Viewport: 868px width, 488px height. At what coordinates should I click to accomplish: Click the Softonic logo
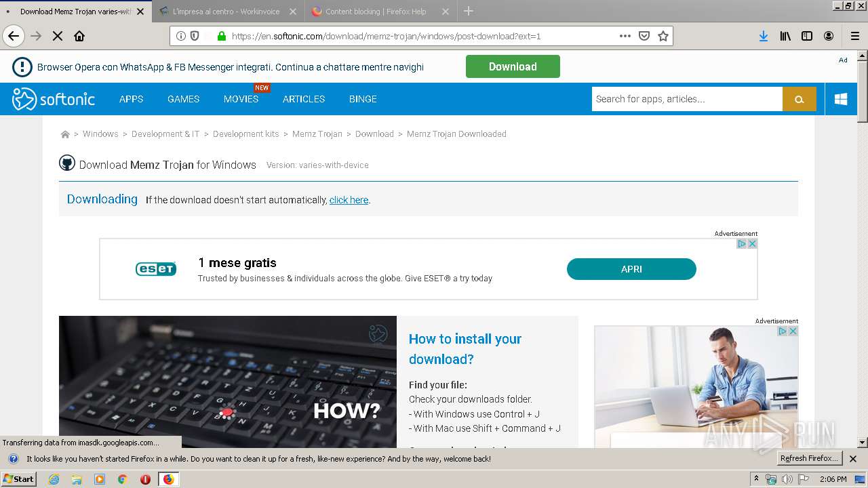(54, 99)
